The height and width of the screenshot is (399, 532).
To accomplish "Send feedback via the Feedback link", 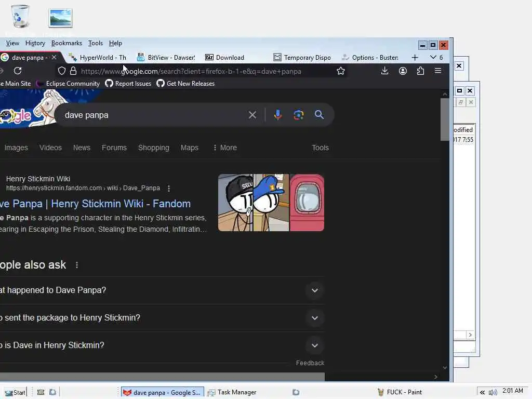I will [x=310, y=363].
